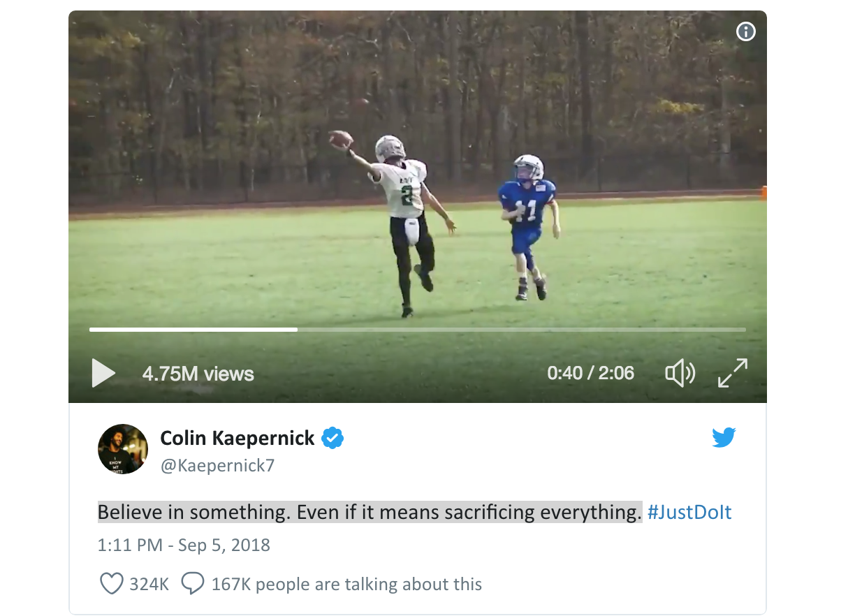Click the "Believe in something" tweet text
This screenshot has height=616, width=855.
click(369, 513)
